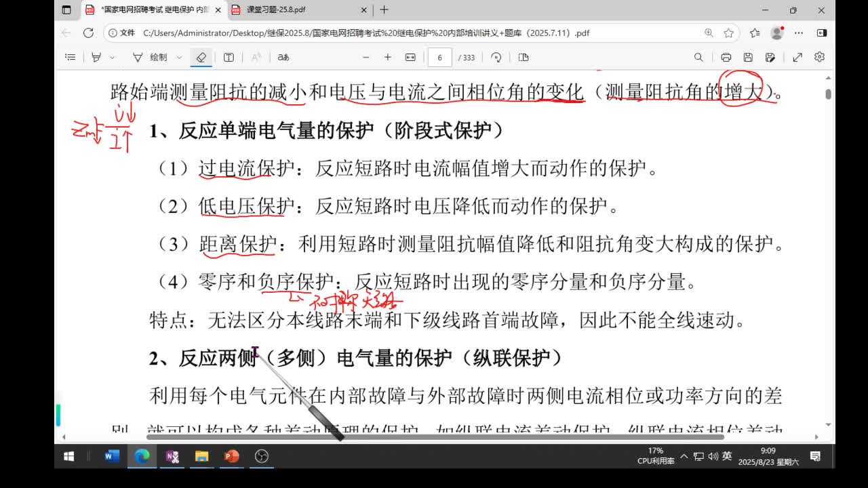Toggle page view layout button
This screenshot has width=868, height=488.
coord(524,58)
